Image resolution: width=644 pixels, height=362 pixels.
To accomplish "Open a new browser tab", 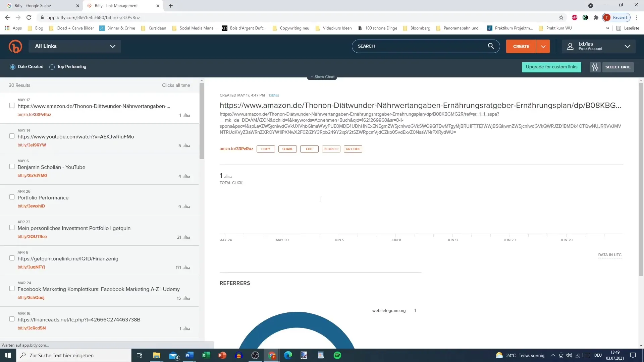I will [171, 6].
